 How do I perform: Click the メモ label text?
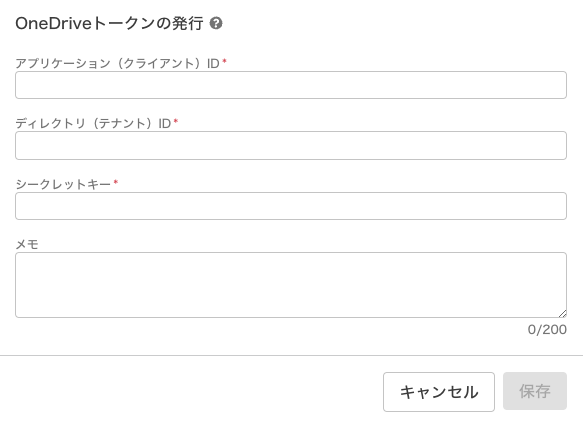coord(27,244)
